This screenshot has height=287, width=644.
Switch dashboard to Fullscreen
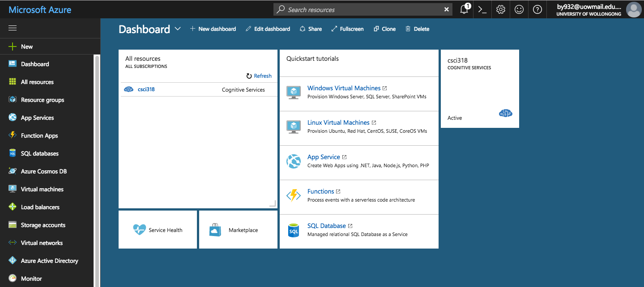coord(347,29)
